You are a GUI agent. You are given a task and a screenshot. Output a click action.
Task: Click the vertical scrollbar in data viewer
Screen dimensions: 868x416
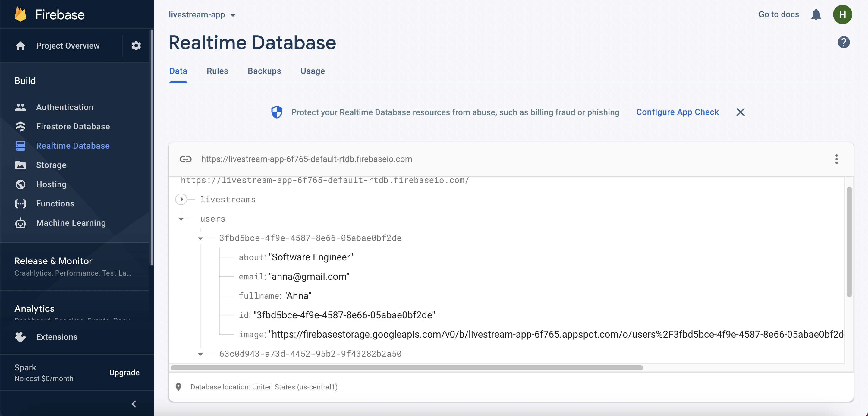pos(849,241)
